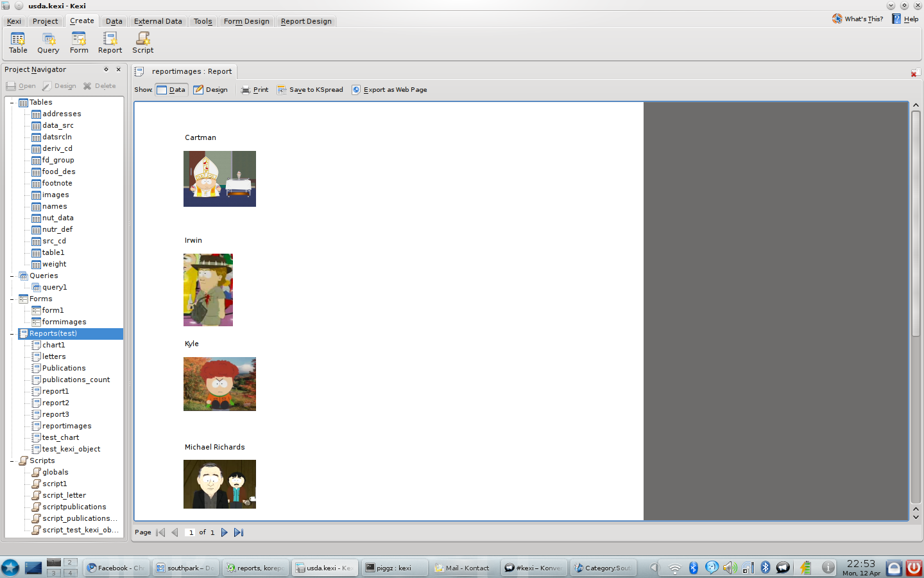Select the script_letter script
This screenshot has width=924, height=578.
(x=64, y=496)
